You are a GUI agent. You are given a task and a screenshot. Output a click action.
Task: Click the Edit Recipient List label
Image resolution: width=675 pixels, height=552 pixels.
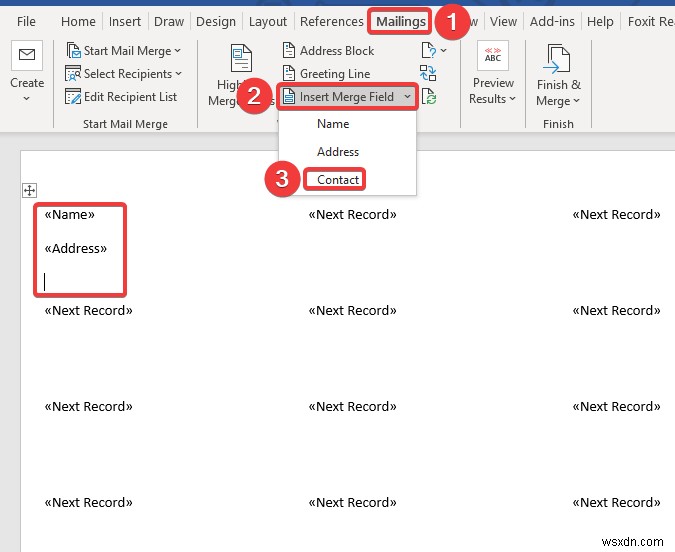click(x=130, y=97)
